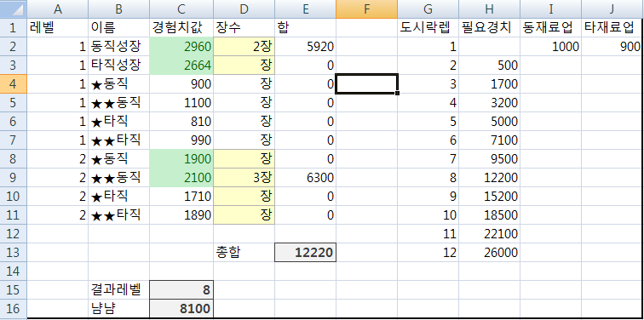This screenshot has height=320, width=644.
Task: Select the cell showing 6300
Action: tap(305, 178)
